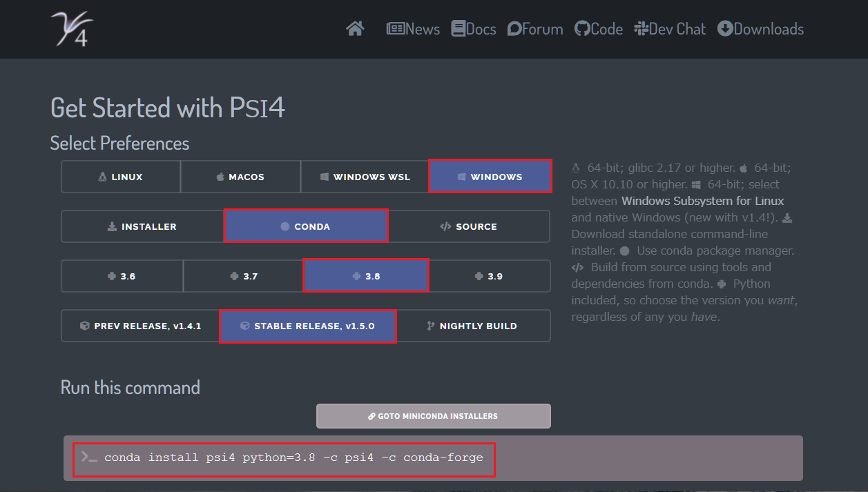Select Linux as the operating system
This screenshot has height=492, width=868.
point(120,177)
